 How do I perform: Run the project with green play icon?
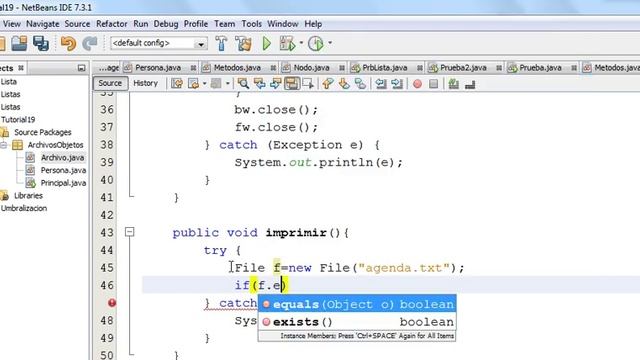tap(267, 43)
